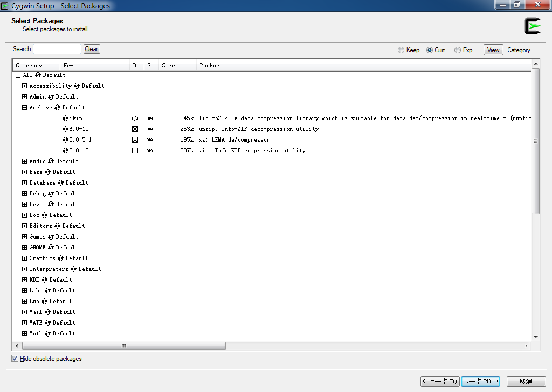Toggle binary checkbox for unzip package
This screenshot has height=392, width=552.
(x=135, y=129)
